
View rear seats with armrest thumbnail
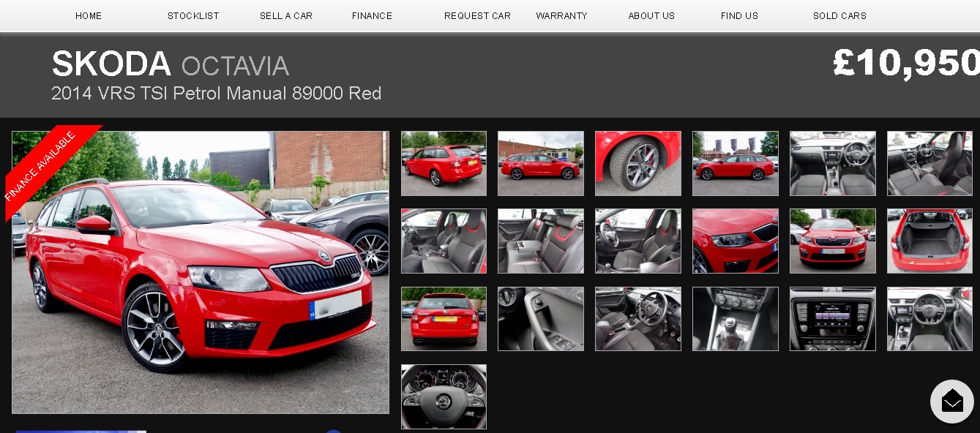pyautogui.click(x=541, y=241)
